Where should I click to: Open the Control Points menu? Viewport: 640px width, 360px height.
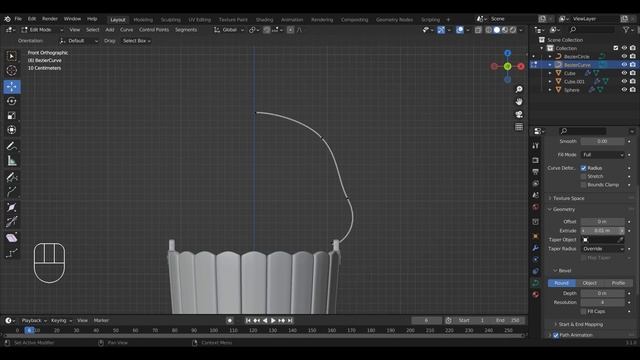pyautogui.click(x=154, y=30)
